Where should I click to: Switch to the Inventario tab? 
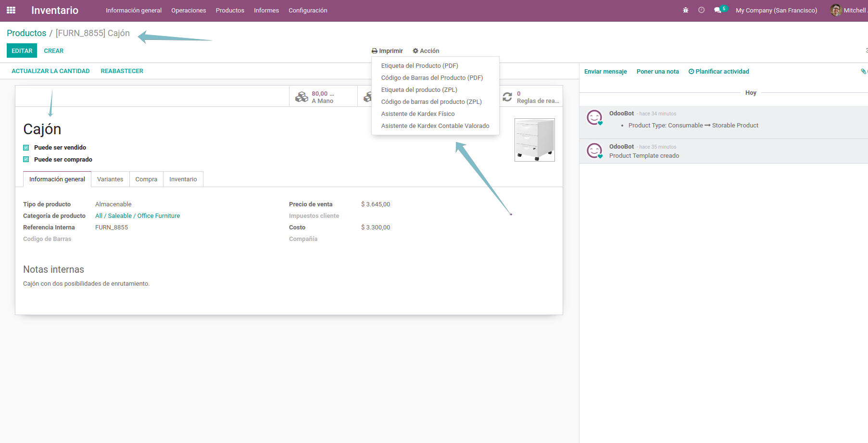click(183, 179)
